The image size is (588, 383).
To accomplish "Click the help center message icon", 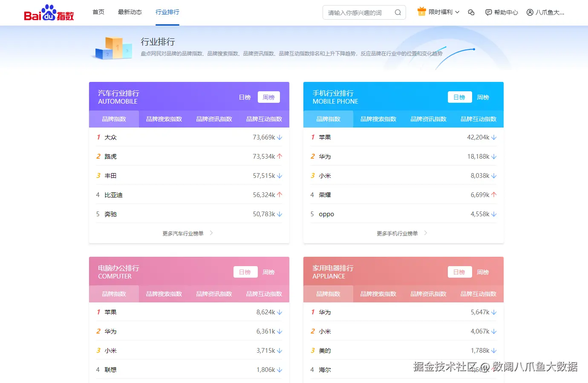I will 489,12.
